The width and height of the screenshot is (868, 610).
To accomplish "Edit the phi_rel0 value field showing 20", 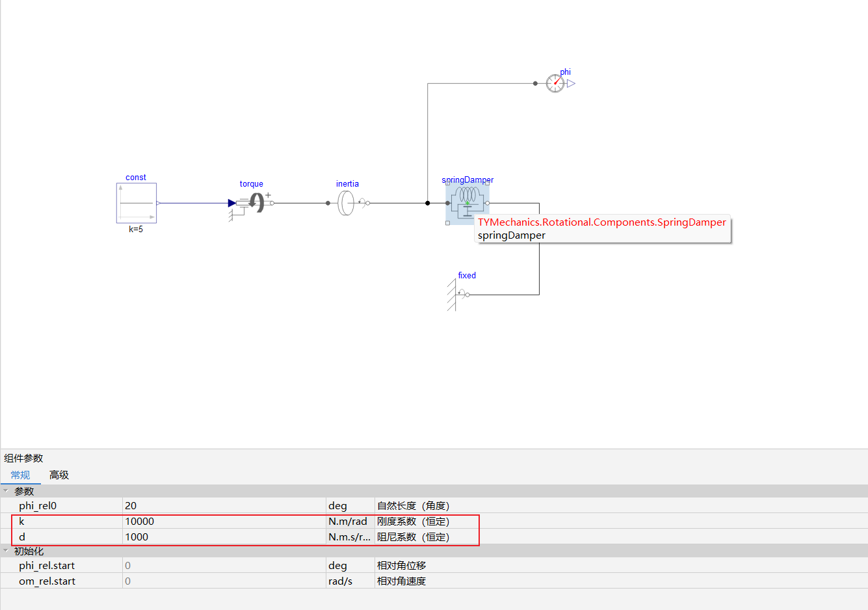I will point(224,505).
